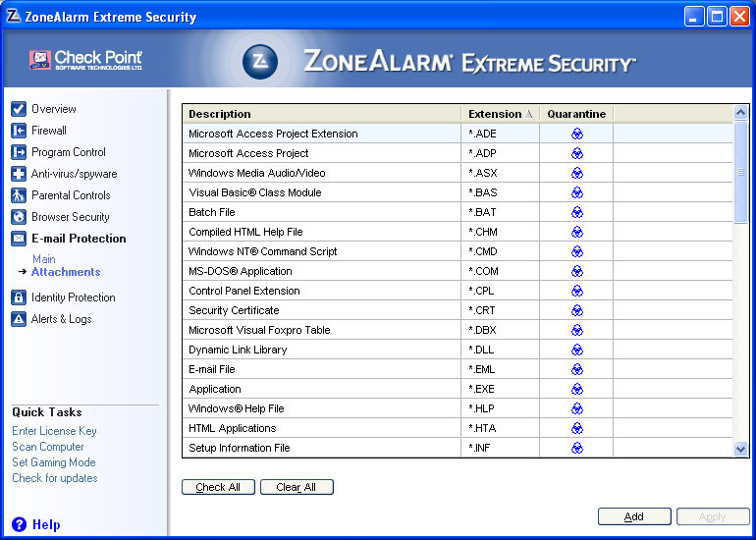
Task: Open the Overview panel icon
Action: [19, 109]
